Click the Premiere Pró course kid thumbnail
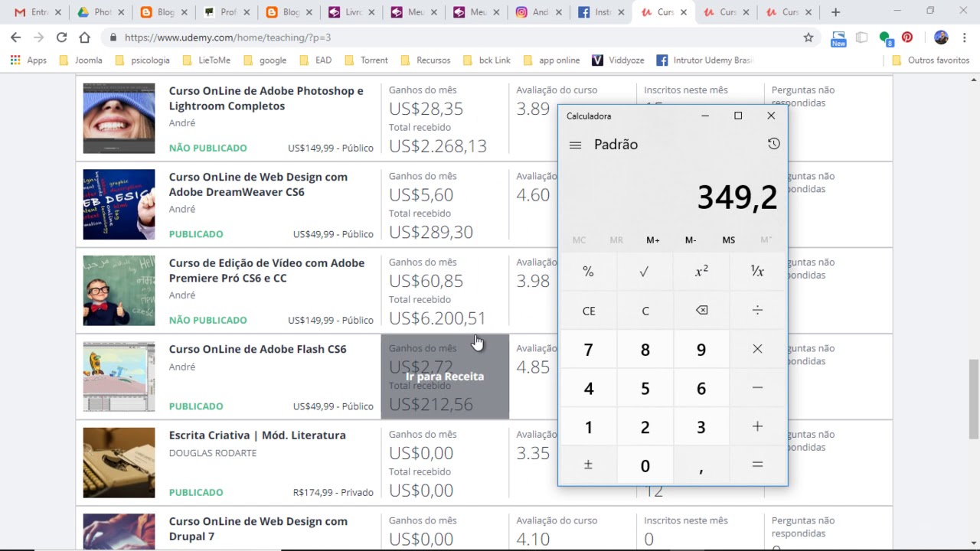 click(119, 291)
